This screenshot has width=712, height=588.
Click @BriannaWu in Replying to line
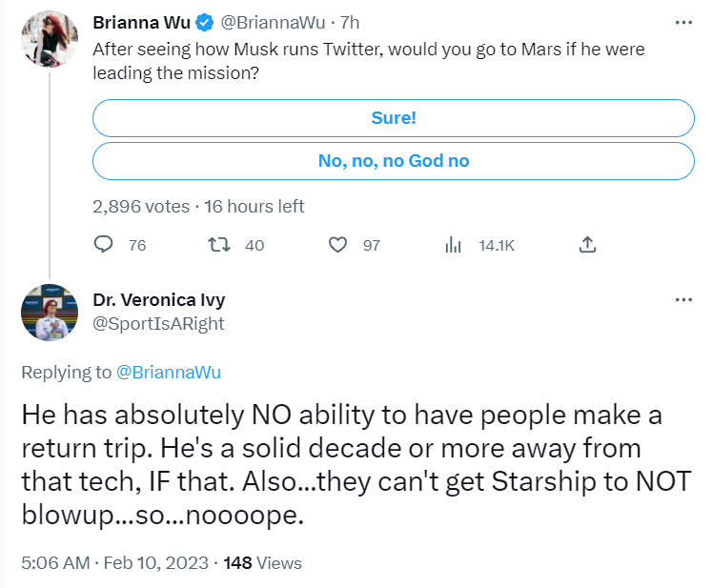169,373
